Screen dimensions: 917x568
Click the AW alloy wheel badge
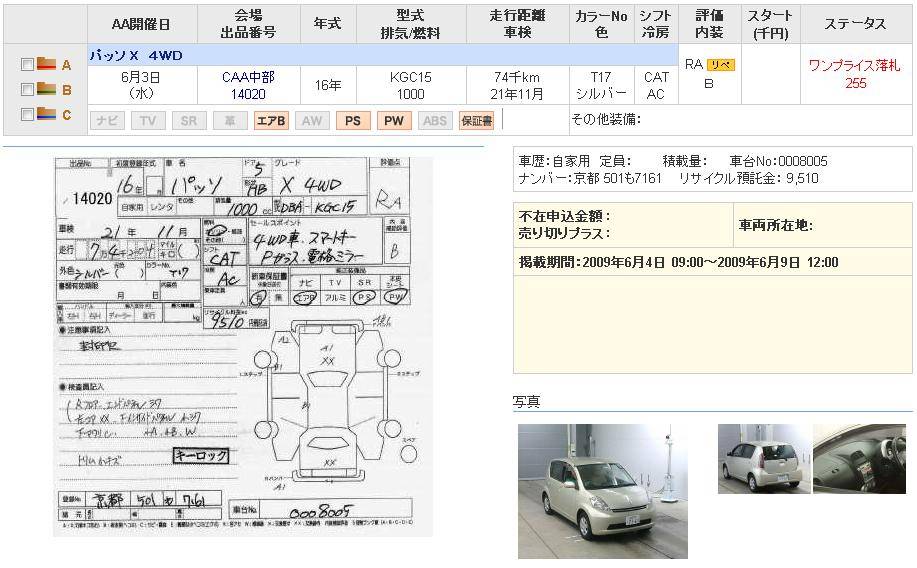tap(312, 121)
